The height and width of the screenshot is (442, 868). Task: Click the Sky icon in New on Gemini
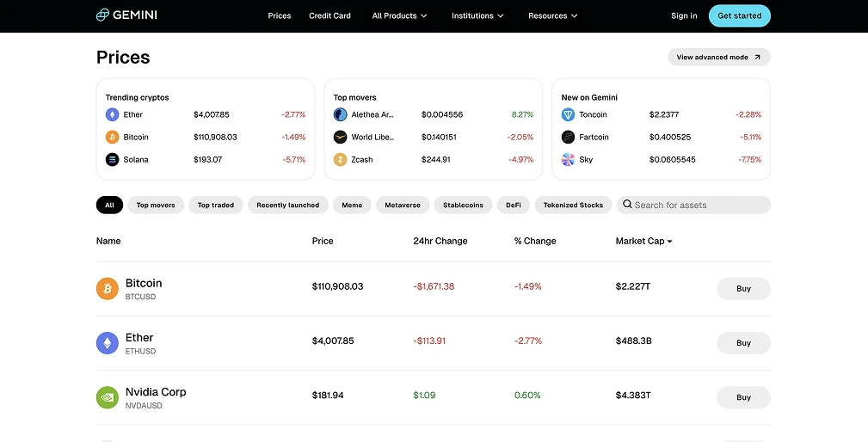[568, 160]
